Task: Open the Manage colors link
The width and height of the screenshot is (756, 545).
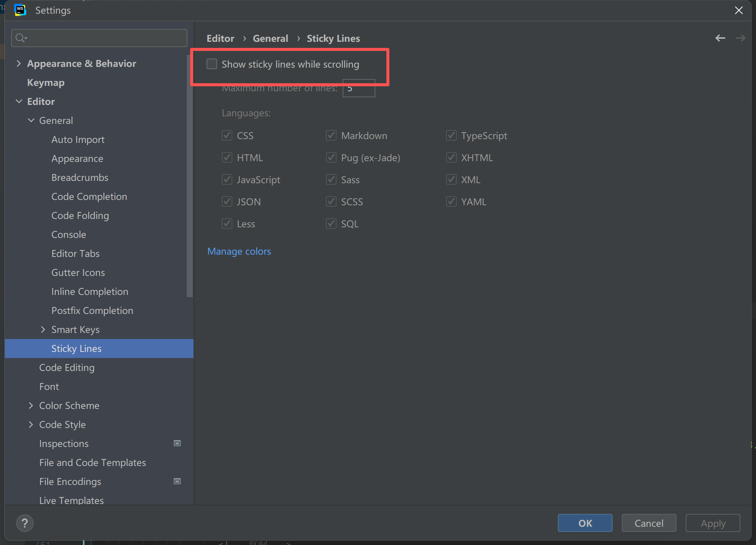Action: pos(239,251)
